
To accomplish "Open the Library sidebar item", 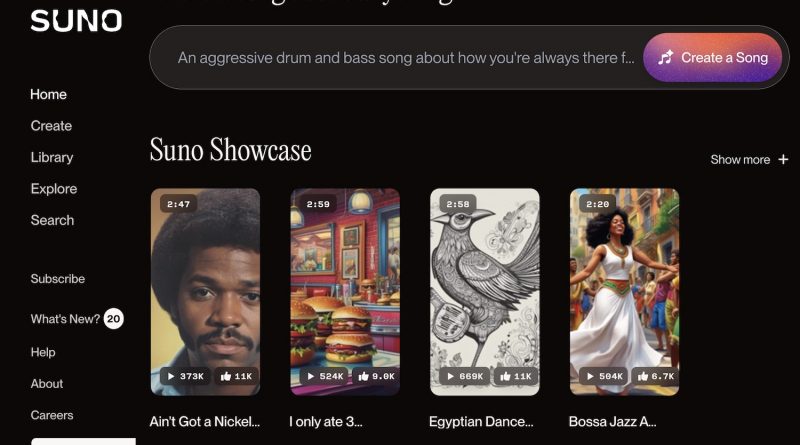I will coord(52,157).
